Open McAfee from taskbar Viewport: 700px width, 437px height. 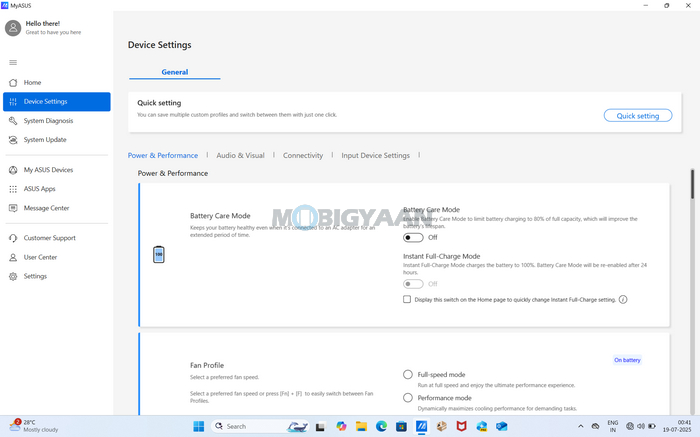click(x=462, y=426)
